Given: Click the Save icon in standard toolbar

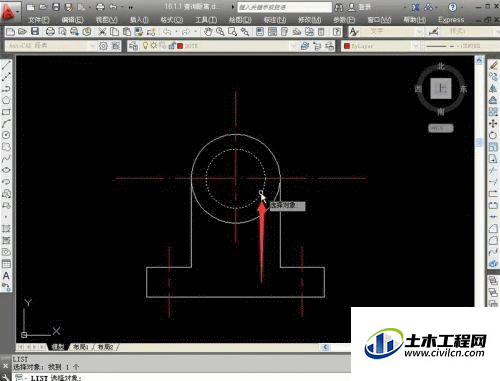Looking at the screenshot, I should pos(35,32).
